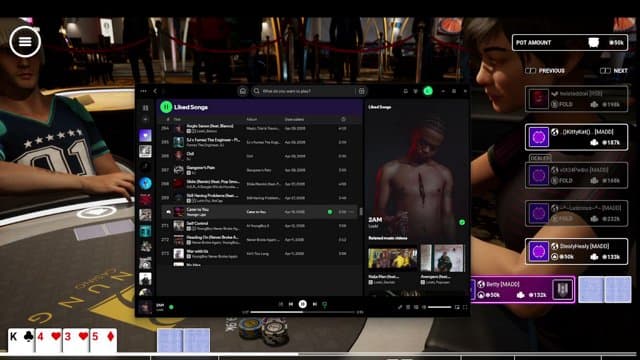This screenshot has height=360, width=640.
Task: Select the 'War with Us' track row
Action: click(259, 253)
